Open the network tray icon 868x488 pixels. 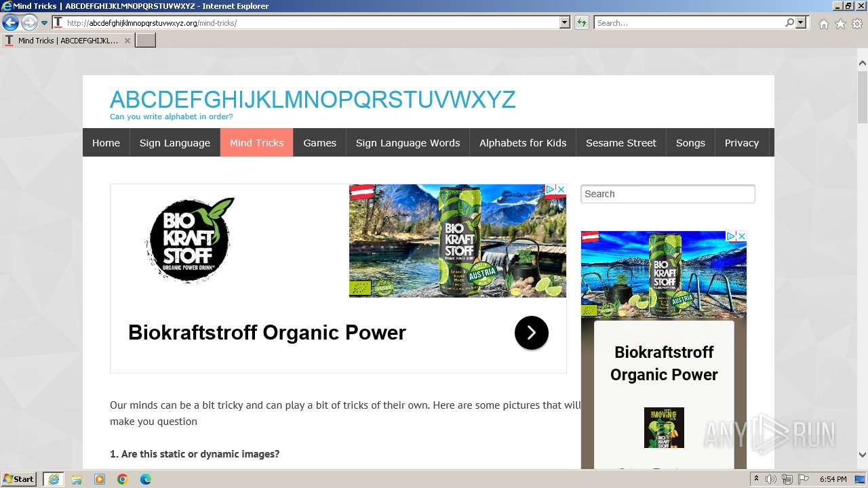click(x=787, y=479)
